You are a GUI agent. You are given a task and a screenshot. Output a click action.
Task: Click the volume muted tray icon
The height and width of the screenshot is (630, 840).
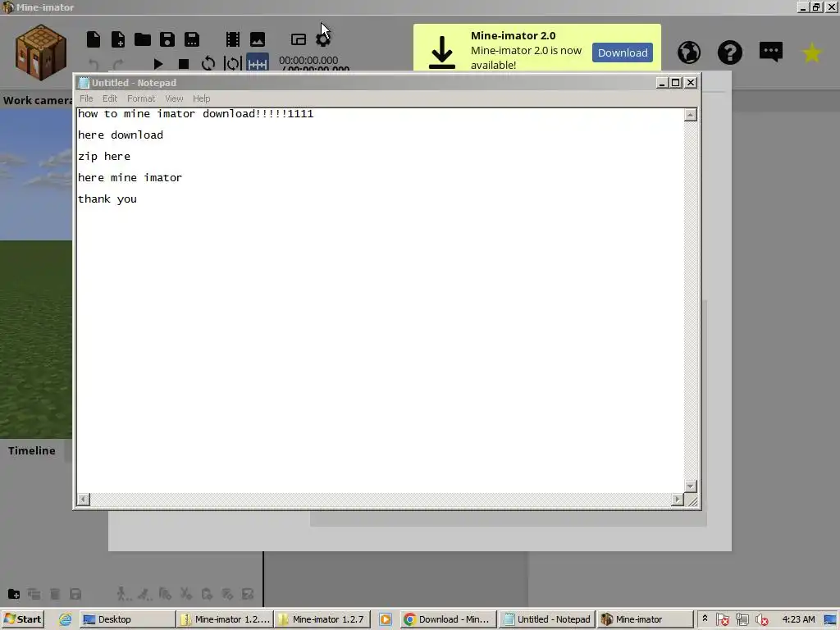click(761, 620)
